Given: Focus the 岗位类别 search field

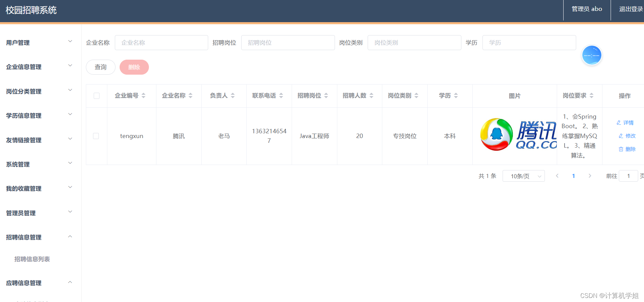Looking at the screenshot, I should [414, 43].
